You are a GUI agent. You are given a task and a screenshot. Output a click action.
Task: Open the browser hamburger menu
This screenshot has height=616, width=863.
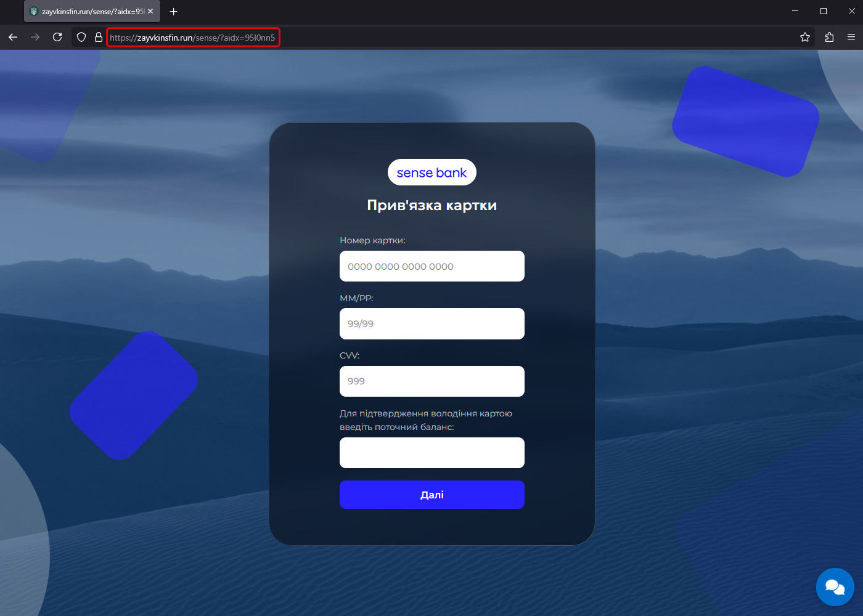click(x=851, y=37)
